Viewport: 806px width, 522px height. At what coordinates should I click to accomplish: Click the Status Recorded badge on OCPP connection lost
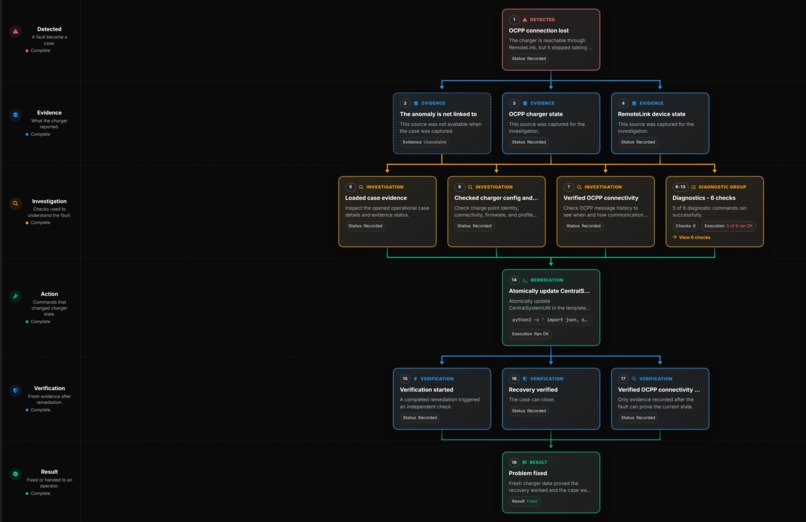click(529, 59)
